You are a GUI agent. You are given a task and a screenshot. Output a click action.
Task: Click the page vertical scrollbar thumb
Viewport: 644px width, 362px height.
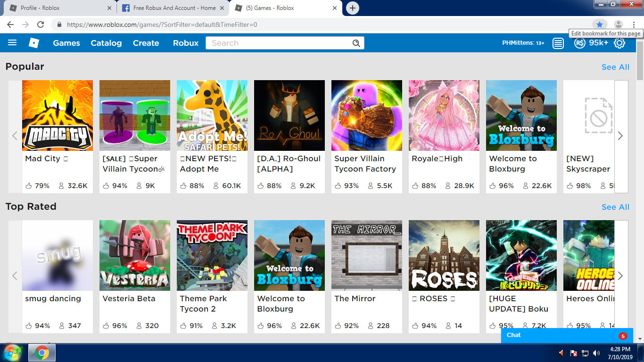[x=640, y=60]
